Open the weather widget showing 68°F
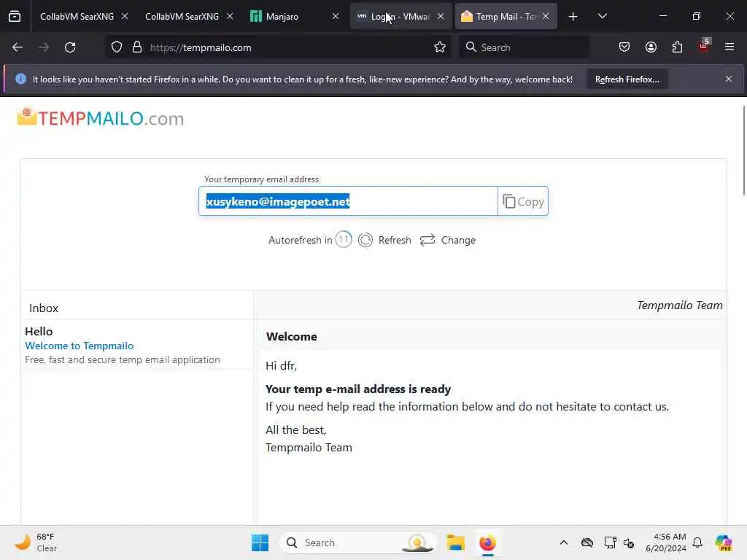The height and width of the screenshot is (560, 747). (36, 542)
